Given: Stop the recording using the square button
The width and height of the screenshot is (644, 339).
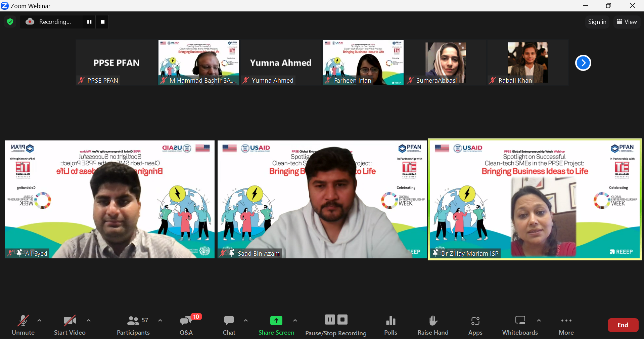Looking at the screenshot, I should click(103, 22).
